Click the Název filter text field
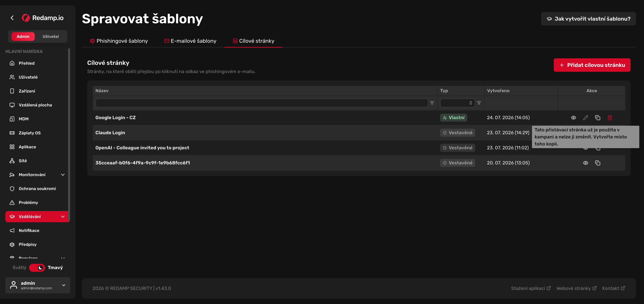This screenshot has width=644, height=304. pyautogui.click(x=261, y=103)
